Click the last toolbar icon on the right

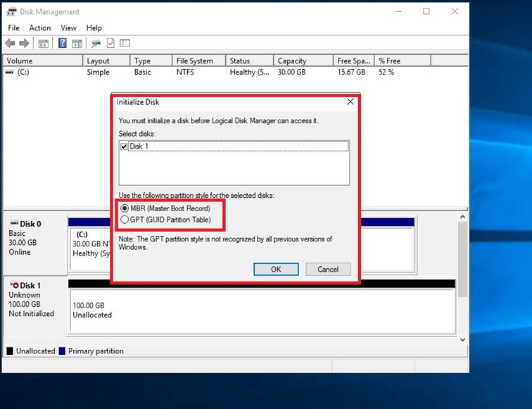(x=125, y=44)
